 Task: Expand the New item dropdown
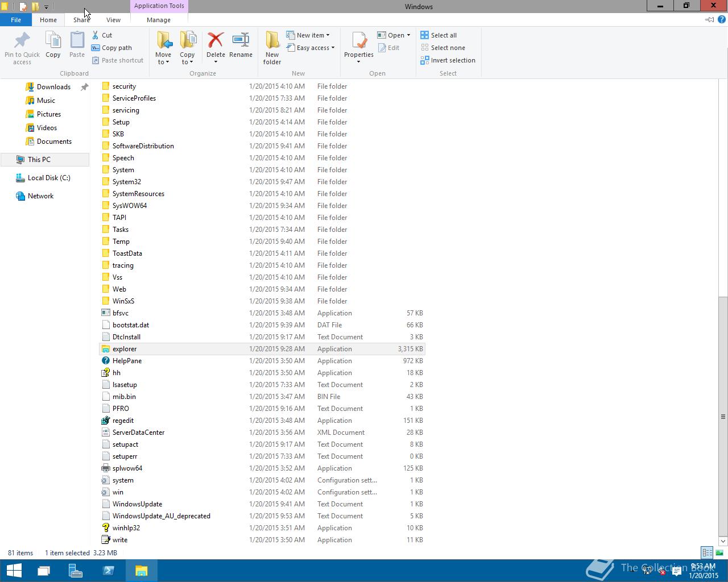tap(328, 35)
